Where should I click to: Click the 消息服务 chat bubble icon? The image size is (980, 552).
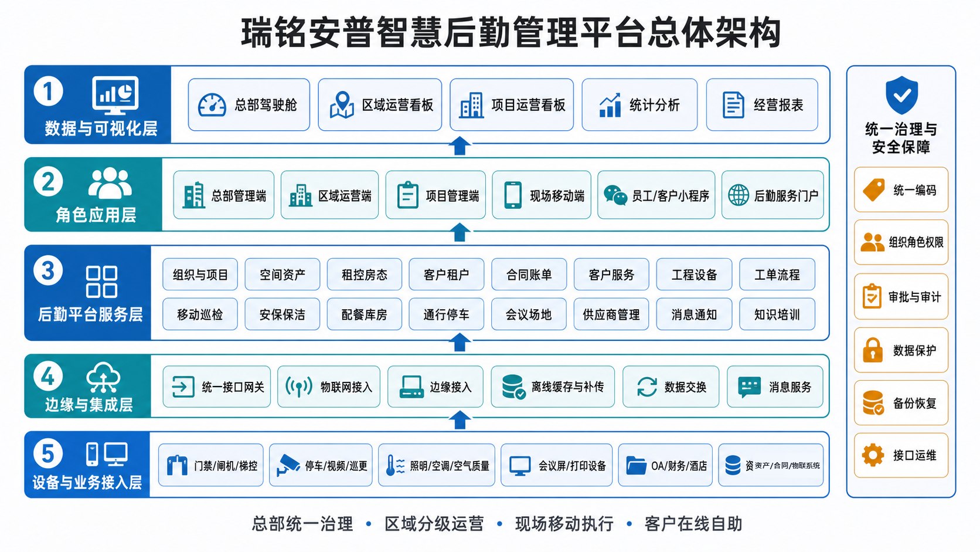click(x=749, y=387)
